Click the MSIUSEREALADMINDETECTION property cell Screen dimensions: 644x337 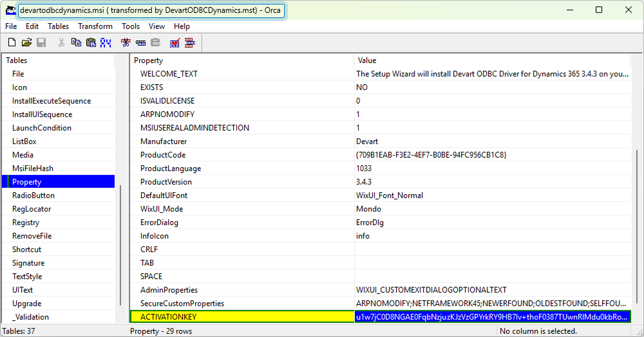(x=242, y=128)
